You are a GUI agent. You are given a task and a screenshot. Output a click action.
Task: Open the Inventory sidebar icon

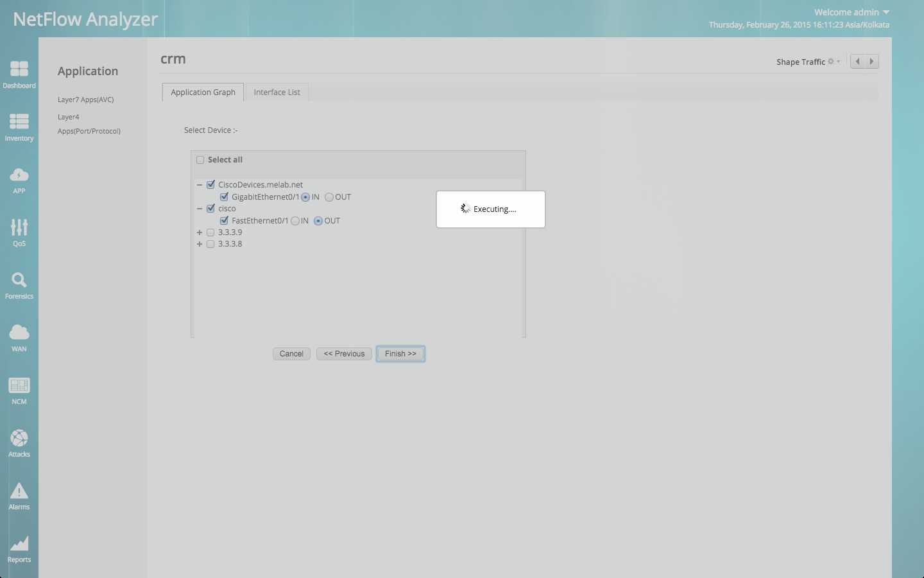(19, 121)
